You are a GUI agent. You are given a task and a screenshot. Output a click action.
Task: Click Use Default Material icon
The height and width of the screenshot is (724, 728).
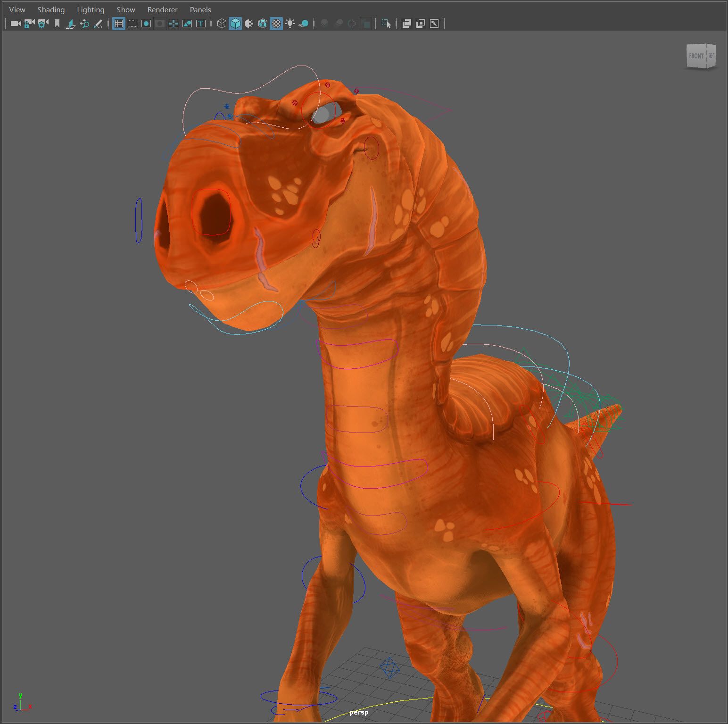pos(249,24)
